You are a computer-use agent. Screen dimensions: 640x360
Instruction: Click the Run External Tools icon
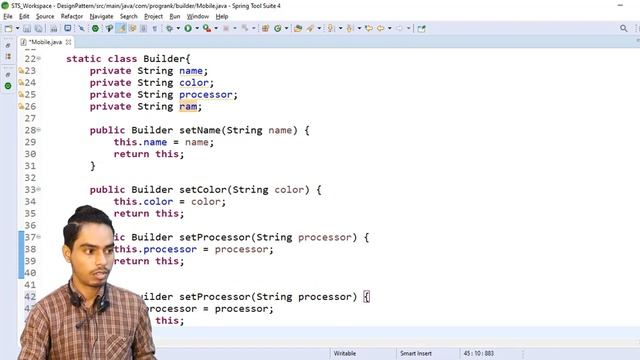[x=207, y=28]
